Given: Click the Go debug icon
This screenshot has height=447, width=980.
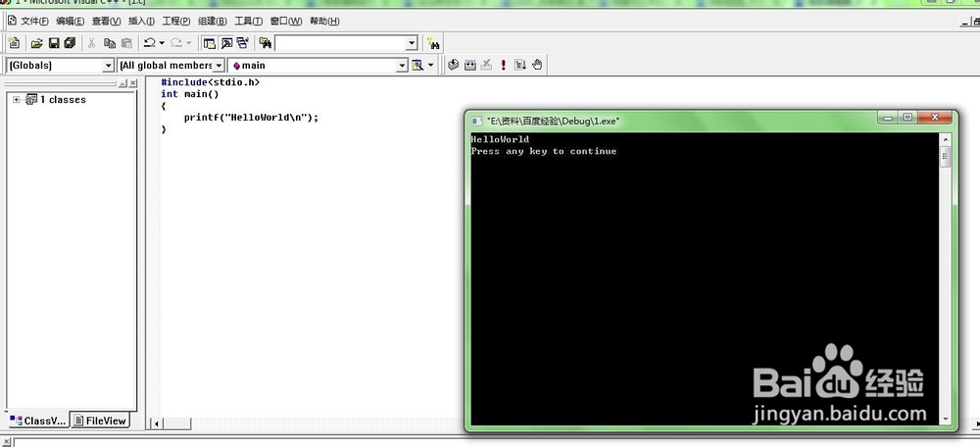Looking at the screenshot, I should 520,65.
